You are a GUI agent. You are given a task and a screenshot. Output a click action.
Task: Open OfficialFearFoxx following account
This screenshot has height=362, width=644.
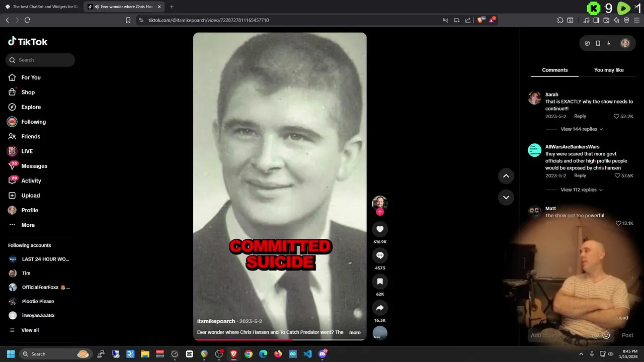39,287
